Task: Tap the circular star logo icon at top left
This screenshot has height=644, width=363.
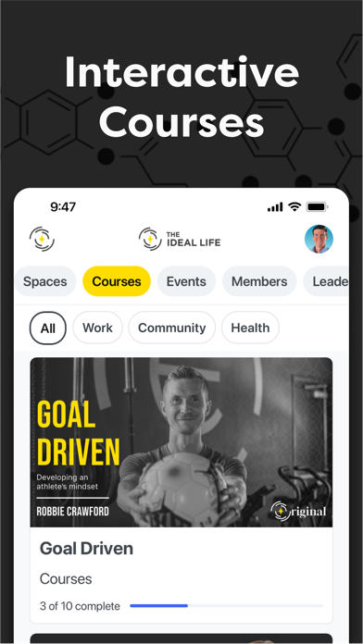Action: point(42,239)
